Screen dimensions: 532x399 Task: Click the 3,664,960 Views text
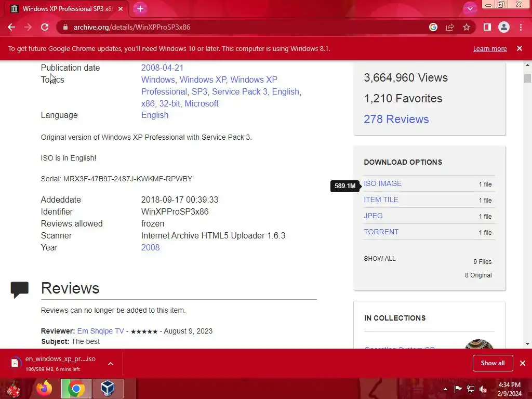(x=406, y=78)
